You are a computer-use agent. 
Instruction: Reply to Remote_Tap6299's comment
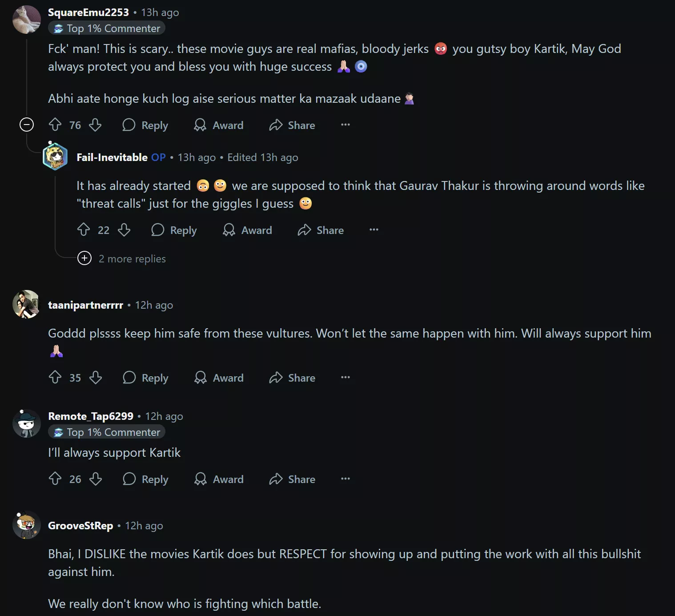coord(145,479)
